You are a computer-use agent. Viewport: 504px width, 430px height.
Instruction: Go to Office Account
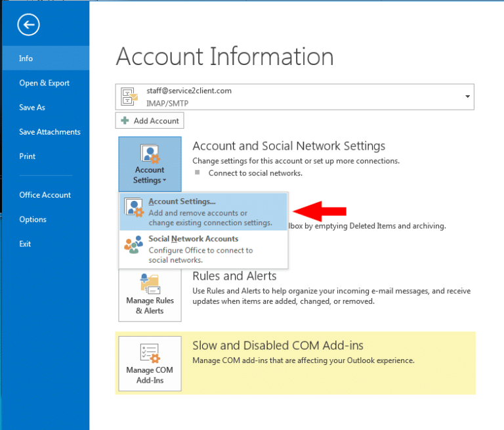click(x=45, y=195)
